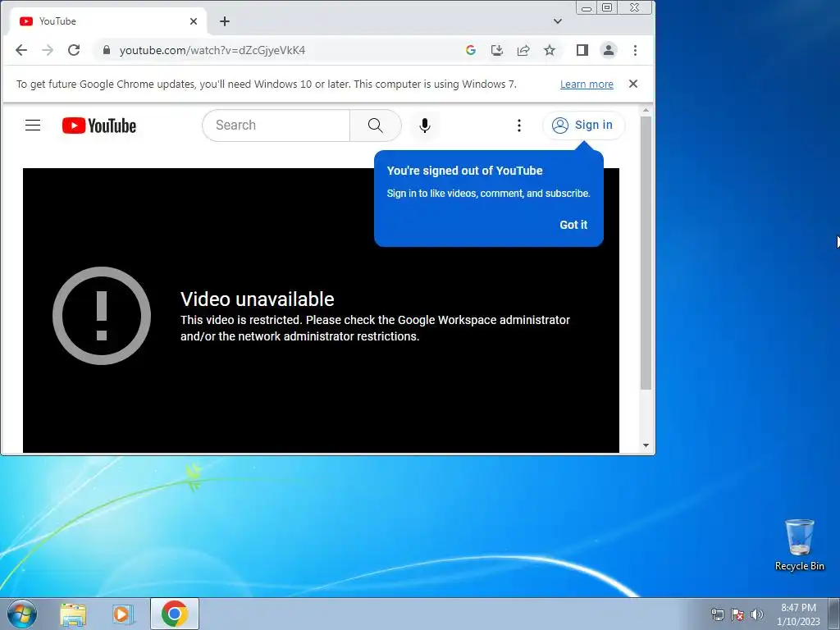Open the clock showing 8:47 PM
The width and height of the screenshot is (840, 630).
[x=798, y=614]
